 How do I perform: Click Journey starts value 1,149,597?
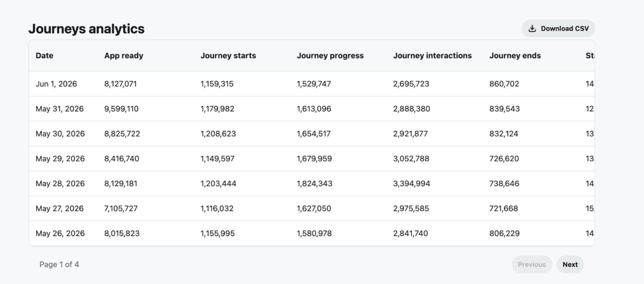[x=217, y=158]
